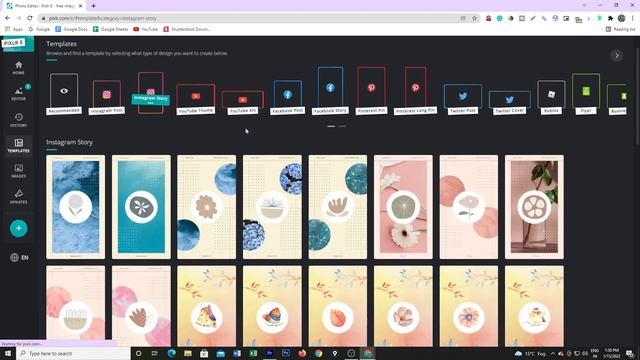The image size is (640, 360).
Task: Select YouTube Thumb template category
Action: [x=196, y=100]
